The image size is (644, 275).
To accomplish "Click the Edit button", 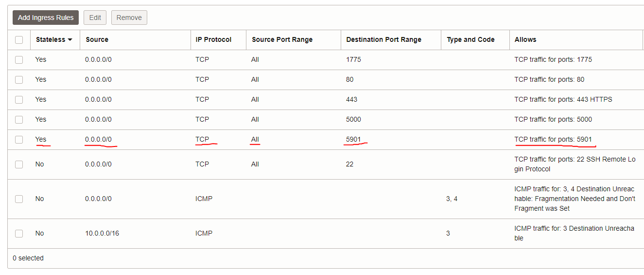I will (x=95, y=18).
